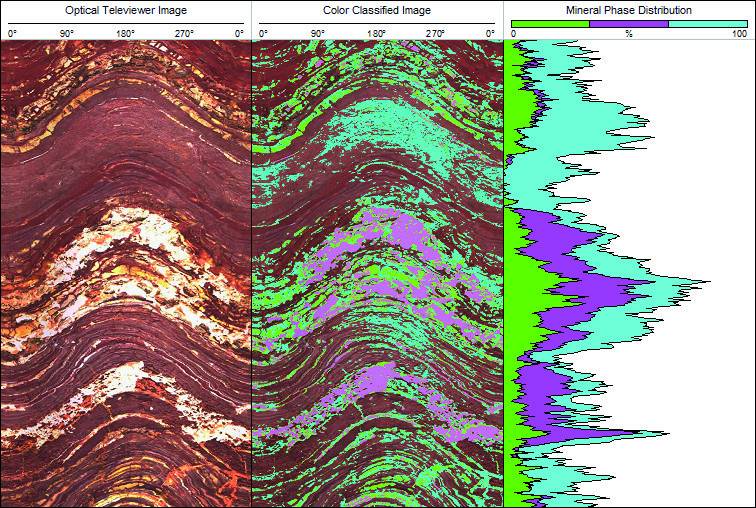
Task: Click the 270° mark on the Color Classified scale
Action: [x=436, y=34]
